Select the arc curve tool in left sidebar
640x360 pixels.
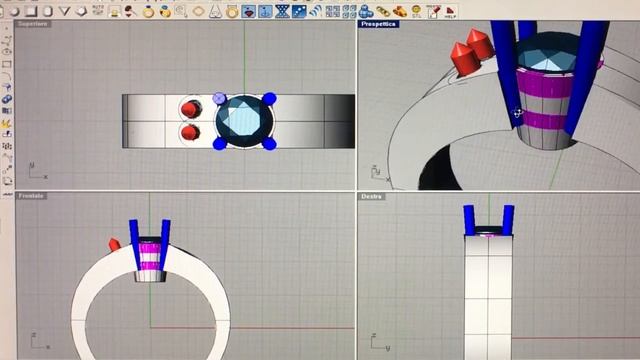pos(7,76)
